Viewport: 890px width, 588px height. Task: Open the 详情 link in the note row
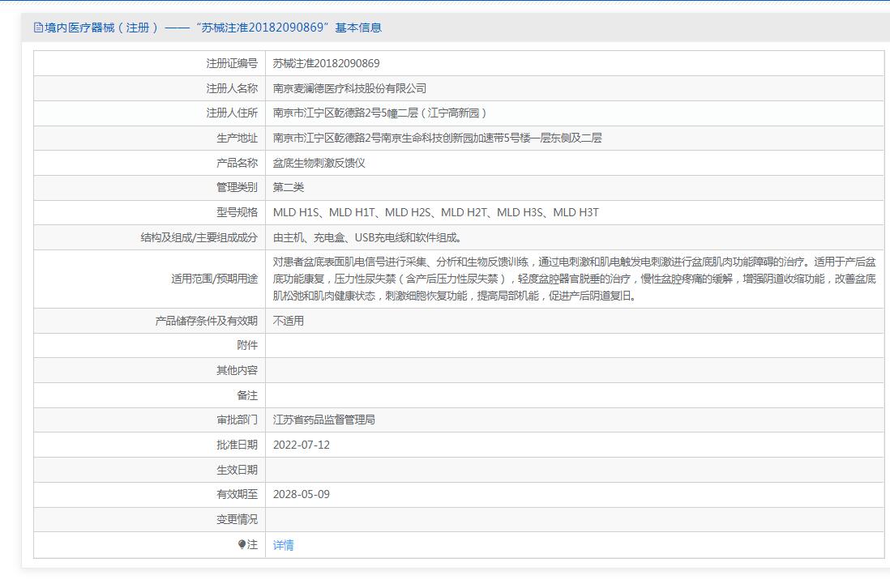pyautogui.click(x=284, y=545)
